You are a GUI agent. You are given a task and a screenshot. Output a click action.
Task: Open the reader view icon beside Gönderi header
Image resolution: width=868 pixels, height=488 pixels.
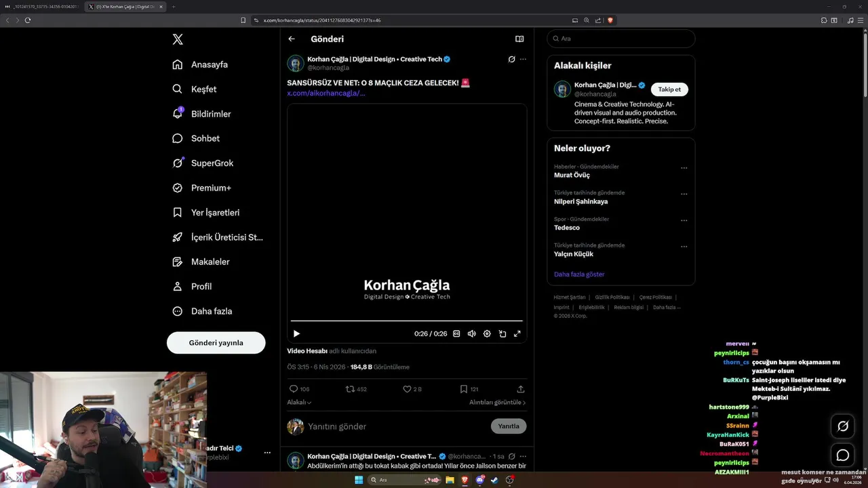click(519, 39)
